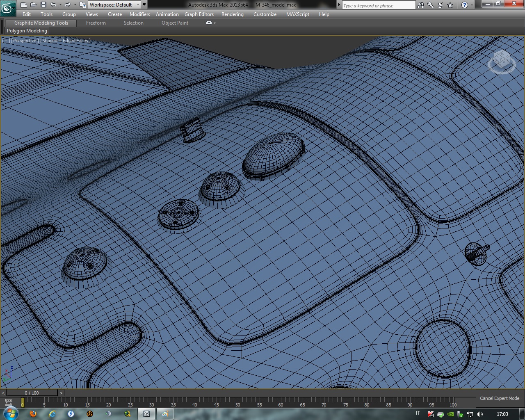
Task: Save the scene with the floppy icon
Action: (x=43, y=5)
